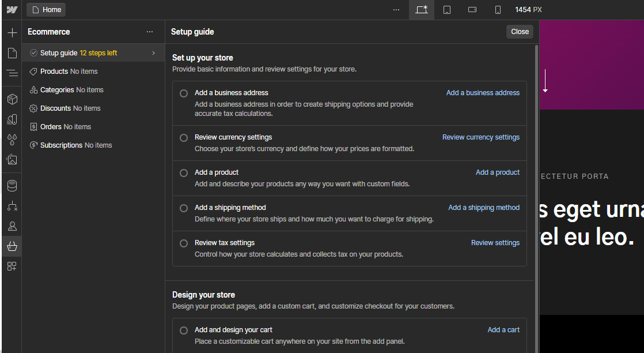Select Products in the Ecommerce panel
Viewport: 644px width, 353px height.
tap(54, 72)
